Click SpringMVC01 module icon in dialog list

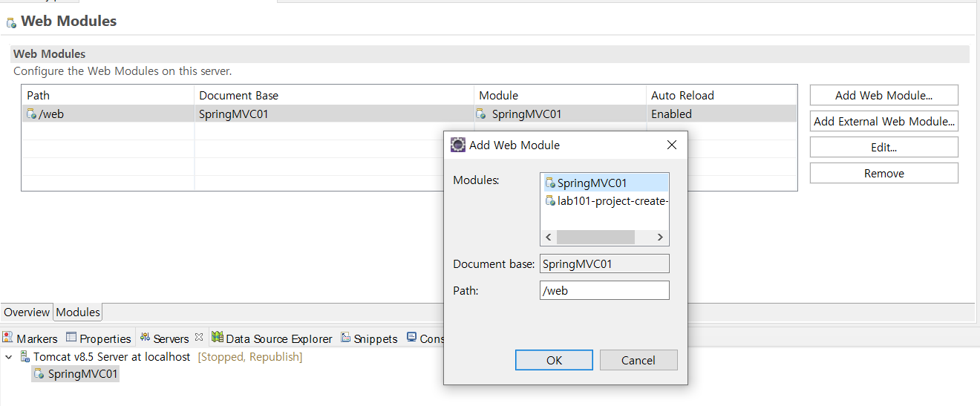(550, 183)
